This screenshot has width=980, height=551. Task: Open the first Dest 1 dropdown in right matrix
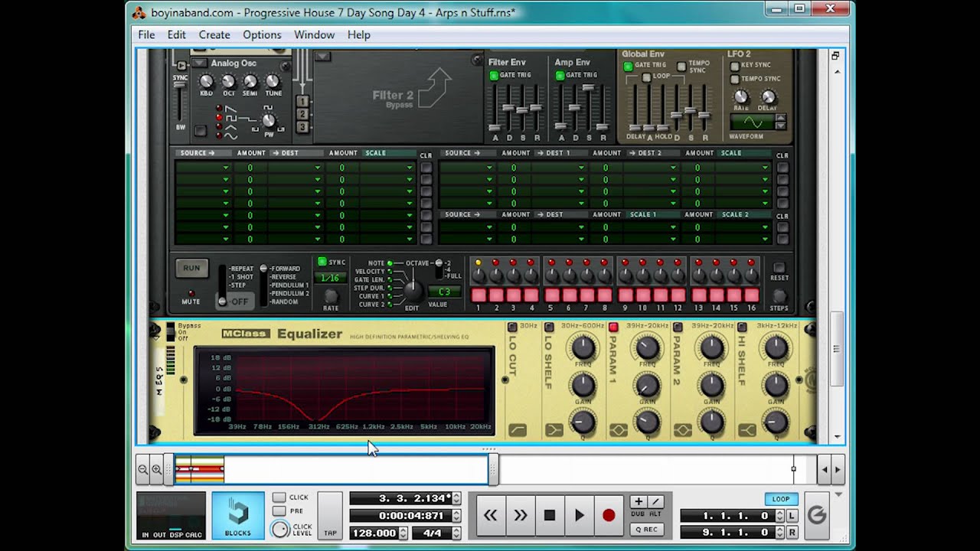(558, 168)
